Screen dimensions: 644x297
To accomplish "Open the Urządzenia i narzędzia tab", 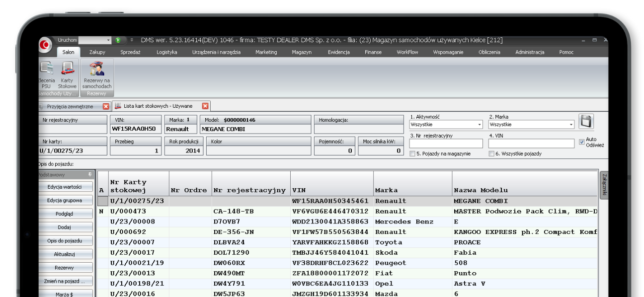I will [x=216, y=52].
